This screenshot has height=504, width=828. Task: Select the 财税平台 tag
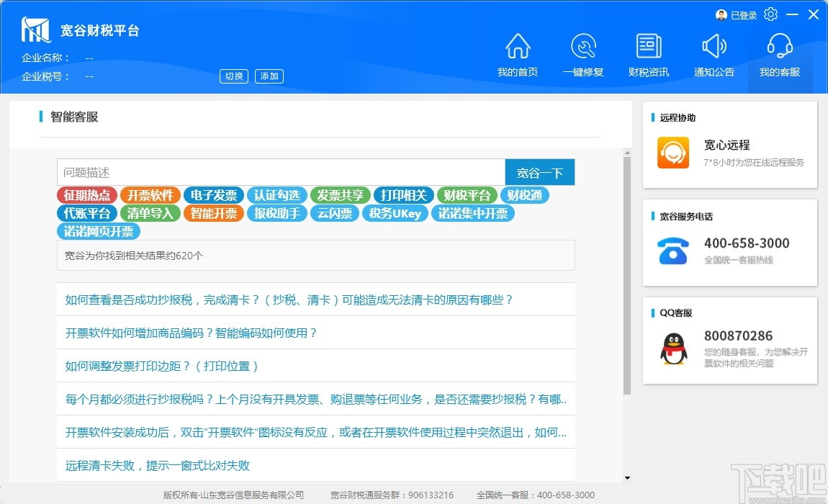(x=467, y=195)
